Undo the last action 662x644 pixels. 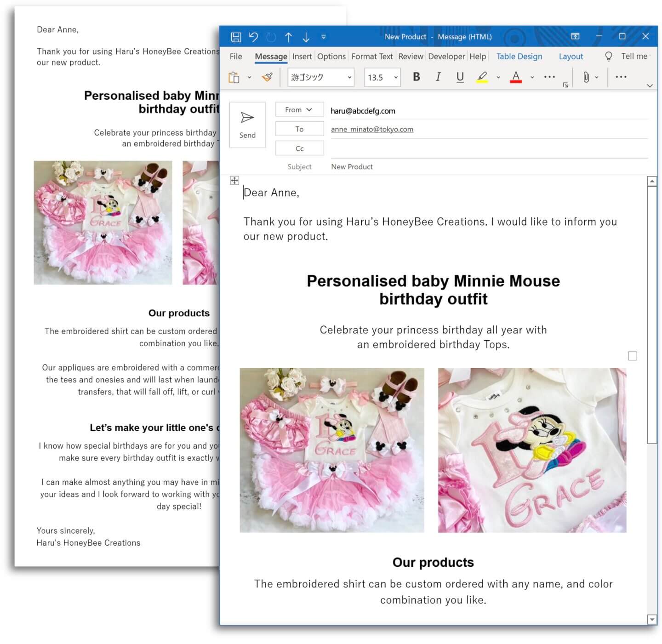tap(253, 37)
